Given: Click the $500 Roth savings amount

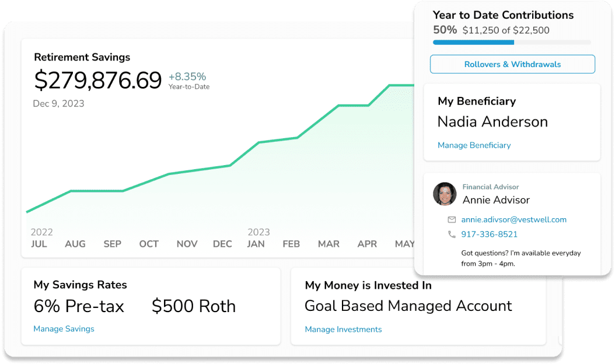Looking at the screenshot, I should pos(194,306).
